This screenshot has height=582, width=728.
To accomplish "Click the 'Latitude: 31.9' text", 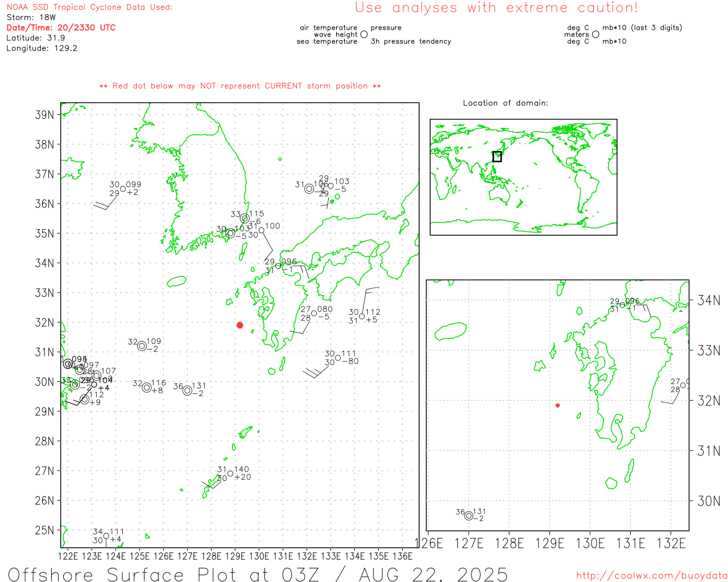I will (x=36, y=38).
